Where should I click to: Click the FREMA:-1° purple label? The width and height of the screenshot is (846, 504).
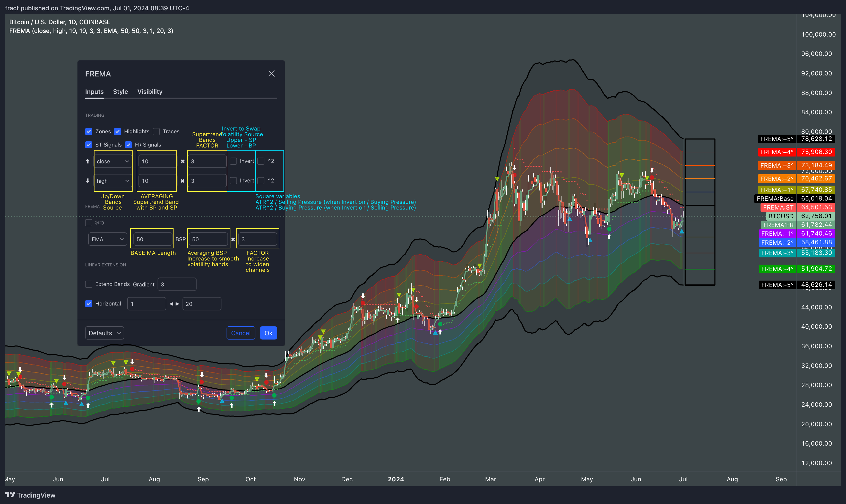tap(777, 234)
